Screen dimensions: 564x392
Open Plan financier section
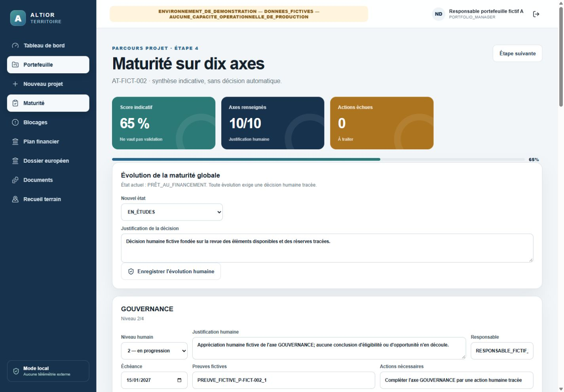click(x=48, y=141)
